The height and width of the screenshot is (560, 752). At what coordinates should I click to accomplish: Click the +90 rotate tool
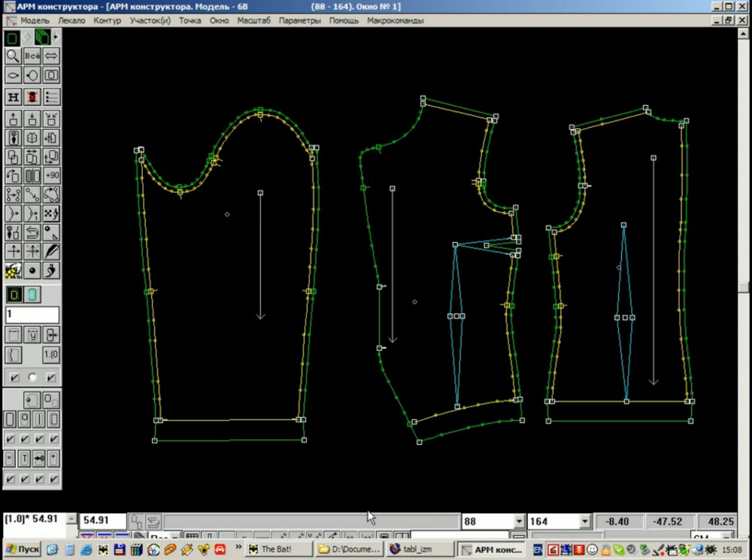coord(52,175)
